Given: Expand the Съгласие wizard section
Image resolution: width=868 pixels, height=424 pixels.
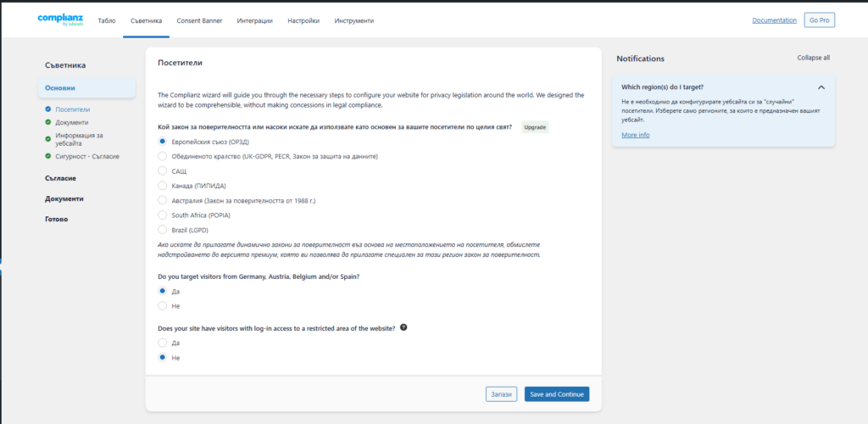Looking at the screenshot, I should [x=60, y=178].
